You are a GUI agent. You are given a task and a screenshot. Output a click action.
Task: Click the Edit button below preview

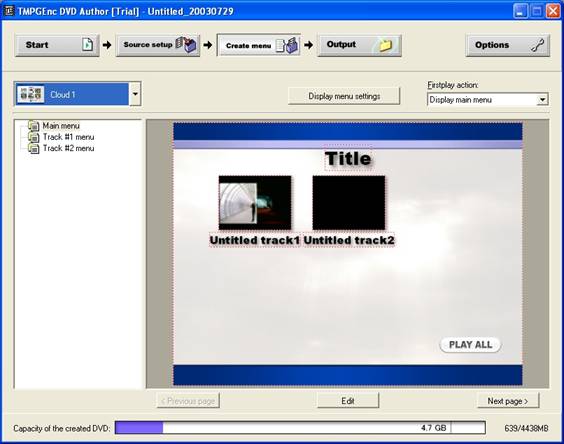click(x=348, y=401)
